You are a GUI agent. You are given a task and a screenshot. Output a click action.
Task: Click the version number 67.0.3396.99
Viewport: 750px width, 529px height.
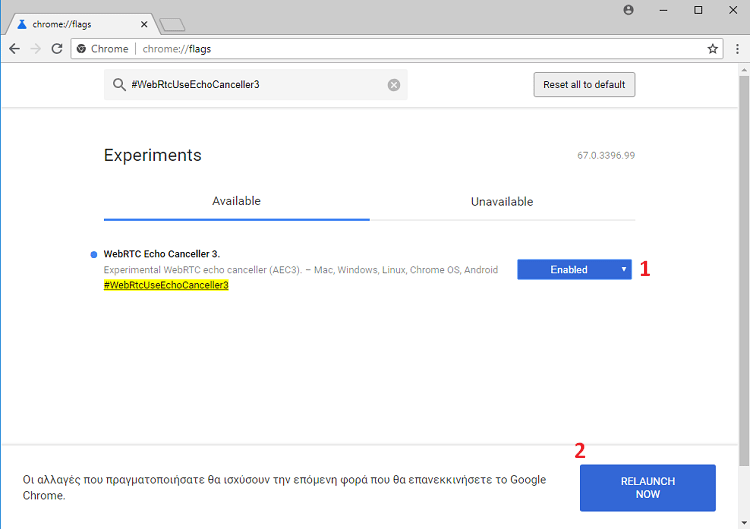[606, 155]
